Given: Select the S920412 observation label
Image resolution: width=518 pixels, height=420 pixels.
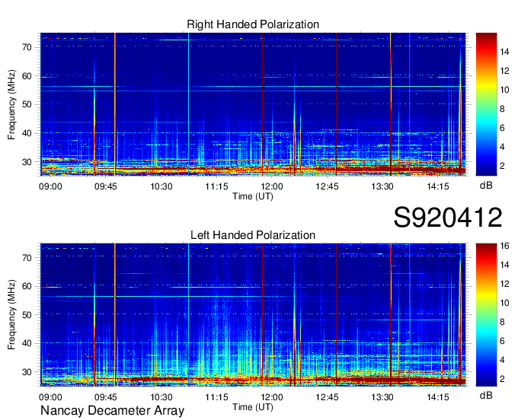Looking at the screenshot, I should pyautogui.click(x=448, y=218).
